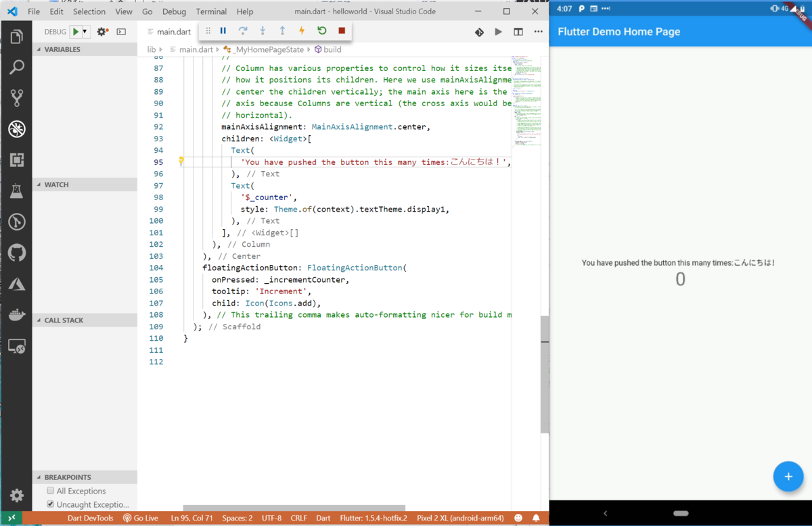
Task: Open More Actions ellipsis in the editor title
Action: pyautogui.click(x=538, y=32)
